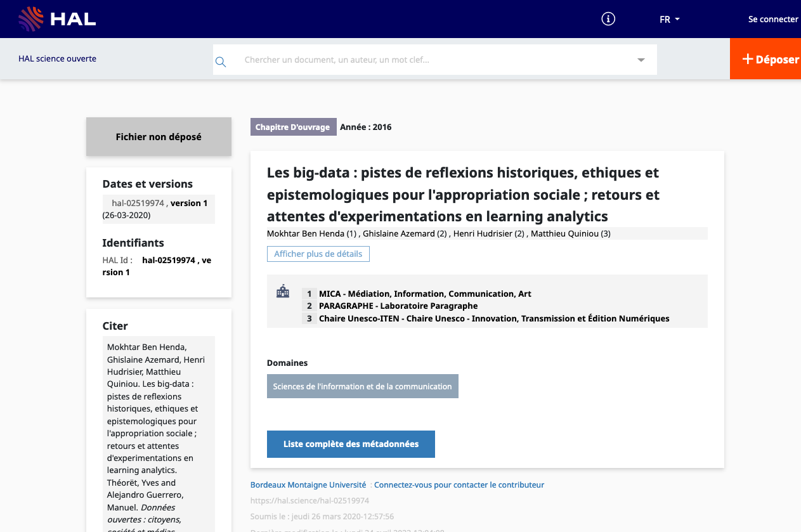Click the institution building icon

[x=283, y=292]
